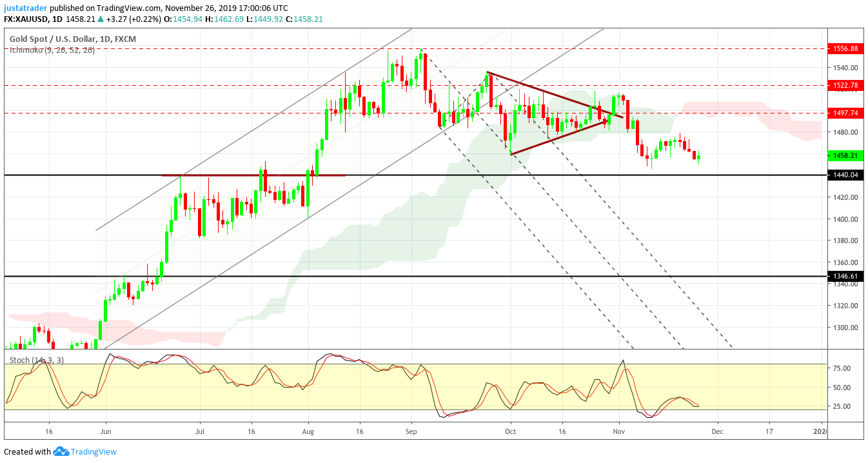Select the ascending dark-red triangle trendline
Image resolution: width=868 pixels, height=463 pixels.
(x=558, y=137)
